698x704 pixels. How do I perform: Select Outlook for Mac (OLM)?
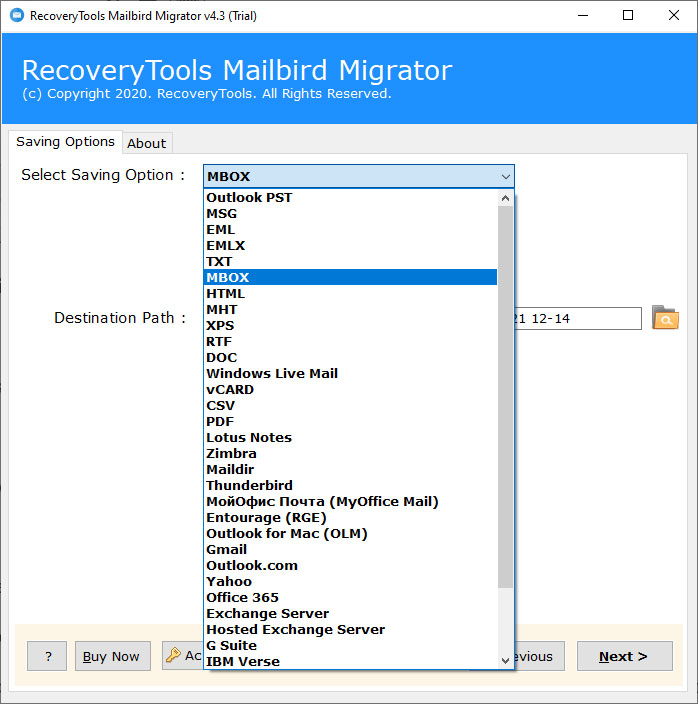pyautogui.click(x=350, y=533)
